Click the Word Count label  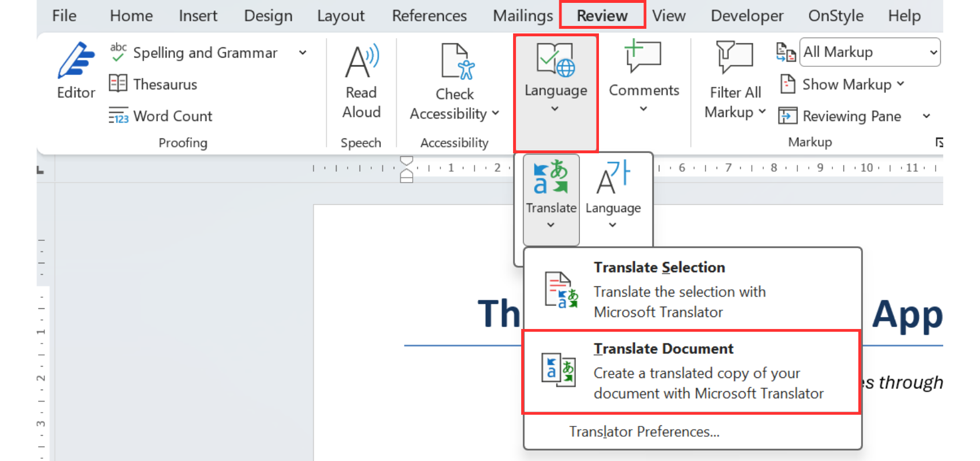[x=173, y=116]
